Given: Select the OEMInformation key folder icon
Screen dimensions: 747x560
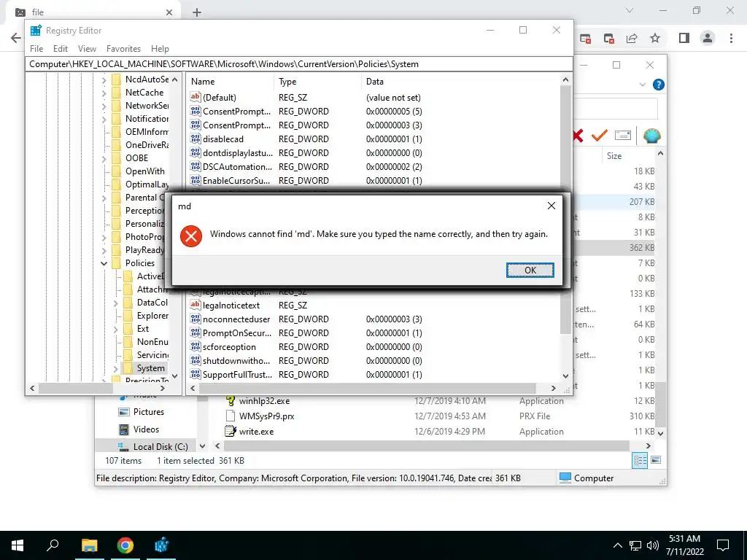Looking at the screenshot, I should 116,132.
